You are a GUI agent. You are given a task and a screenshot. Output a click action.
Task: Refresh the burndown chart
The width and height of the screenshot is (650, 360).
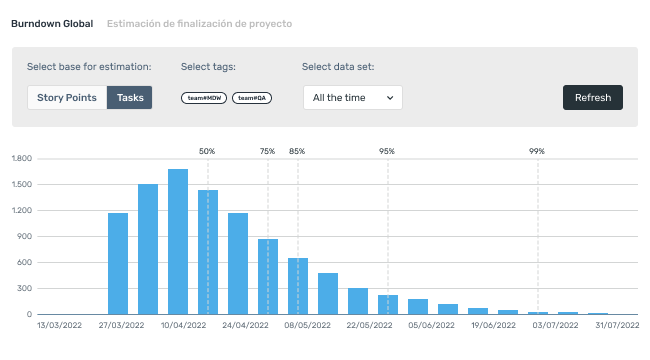point(593,97)
